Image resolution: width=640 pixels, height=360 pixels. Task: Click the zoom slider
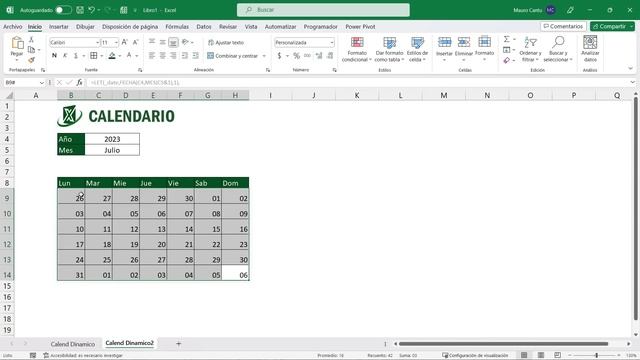coord(596,356)
